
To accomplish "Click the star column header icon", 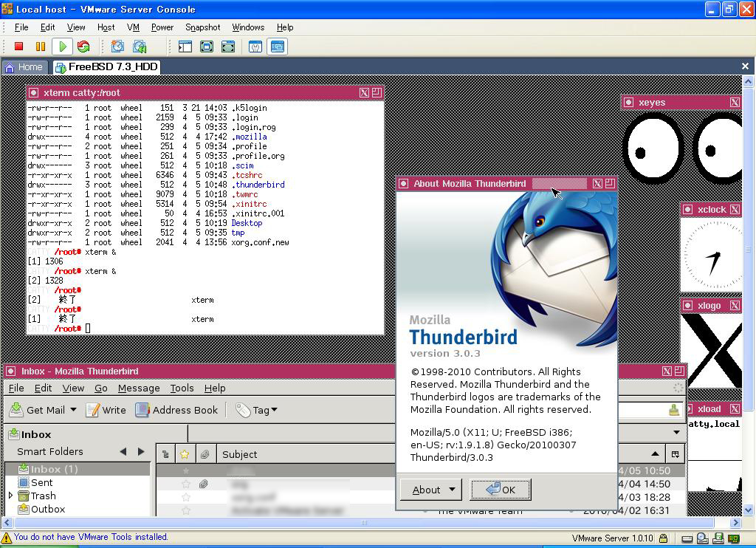I will point(185,454).
